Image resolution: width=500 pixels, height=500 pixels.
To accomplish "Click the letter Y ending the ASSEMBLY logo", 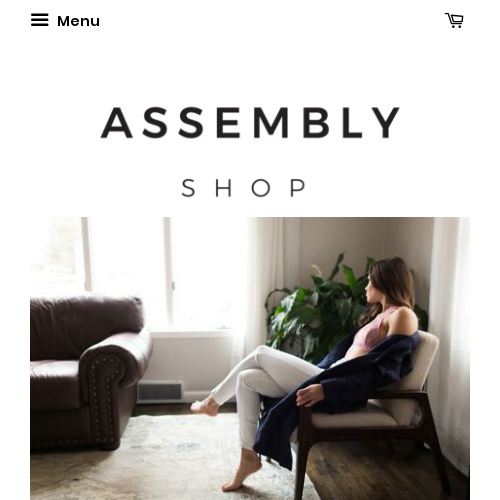I will click(386, 123).
